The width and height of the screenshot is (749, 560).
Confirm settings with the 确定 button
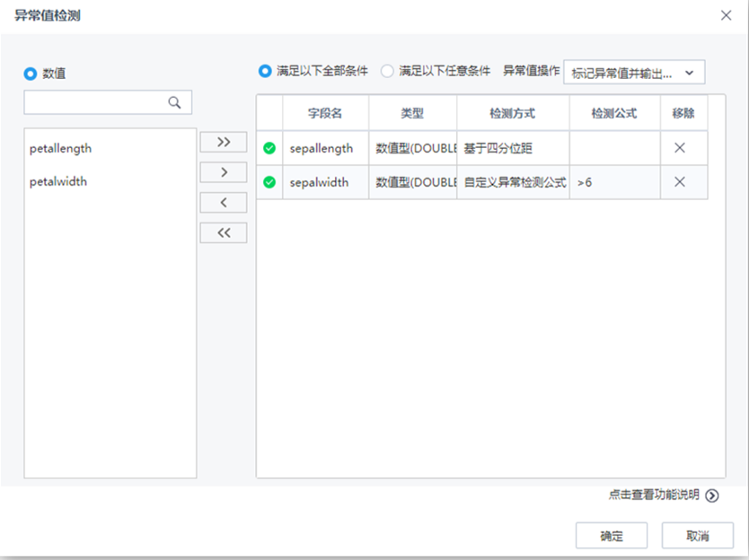612,535
